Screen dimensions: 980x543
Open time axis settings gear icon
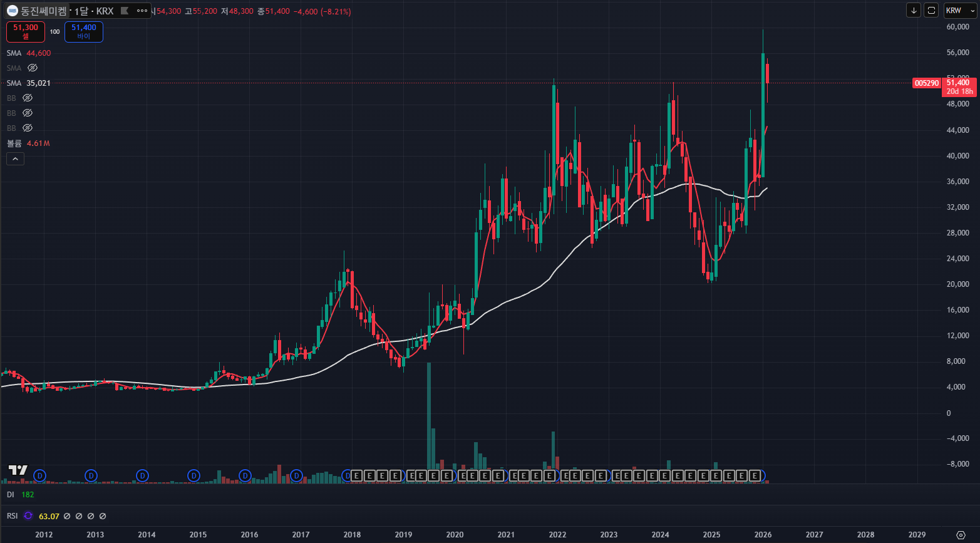[961, 534]
